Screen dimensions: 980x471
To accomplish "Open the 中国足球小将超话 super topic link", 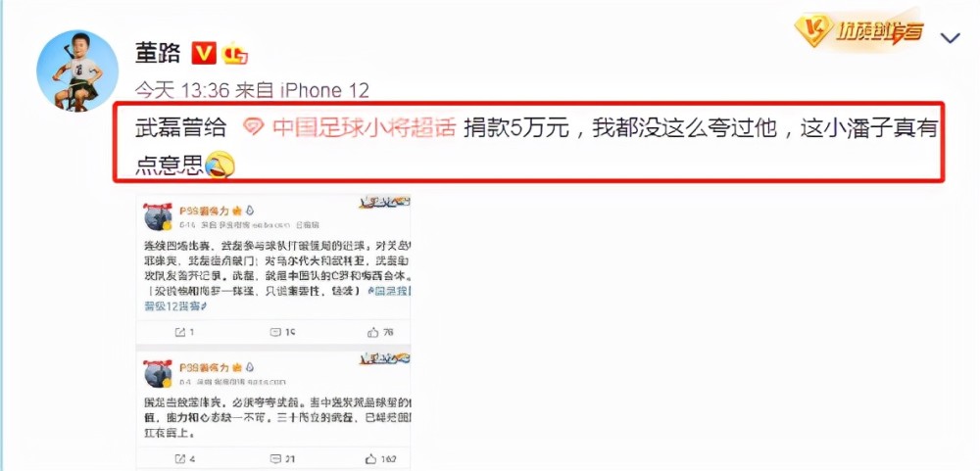I will [x=365, y=128].
